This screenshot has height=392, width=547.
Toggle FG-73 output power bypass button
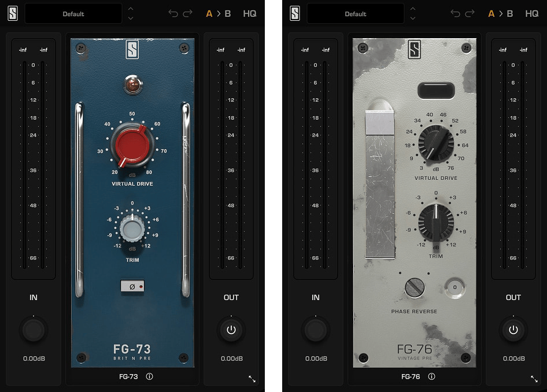[x=231, y=330]
